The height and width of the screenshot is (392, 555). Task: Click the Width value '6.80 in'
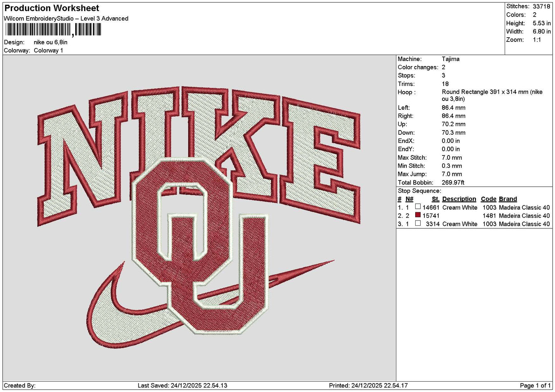[x=542, y=31]
